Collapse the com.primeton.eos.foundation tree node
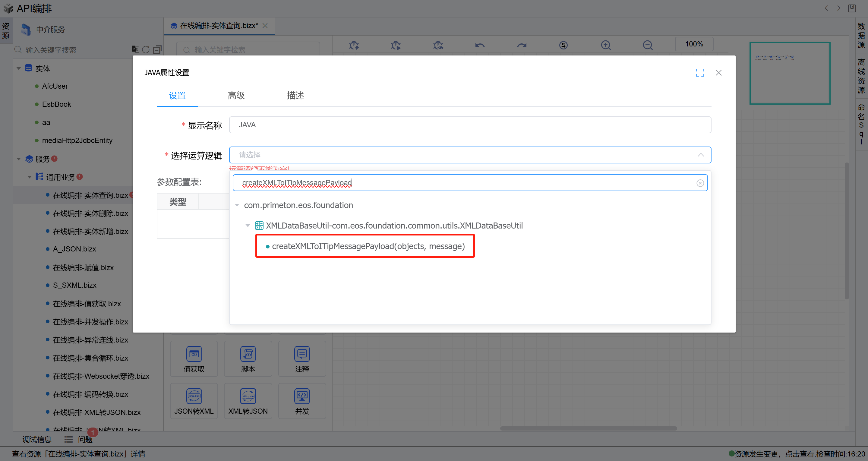The width and height of the screenshot is (868, 461). pyautogui.click(x=237, y=205)
